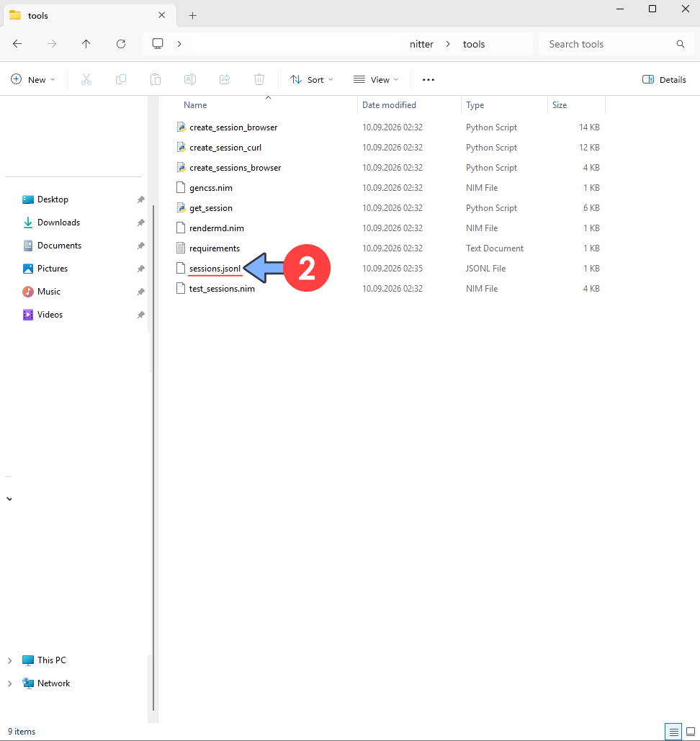
Task: Navigate to nitter in the breadcrumb
Action: tap(421, 44)
